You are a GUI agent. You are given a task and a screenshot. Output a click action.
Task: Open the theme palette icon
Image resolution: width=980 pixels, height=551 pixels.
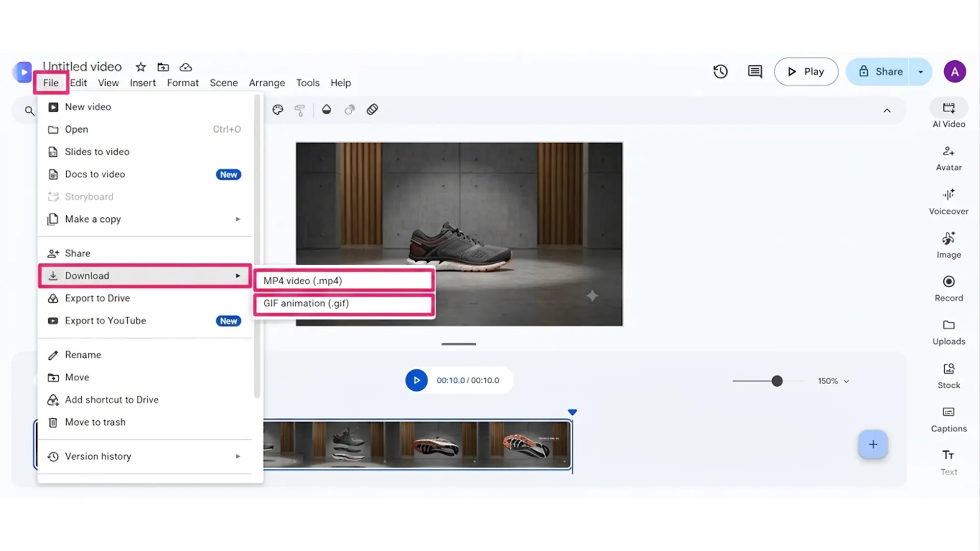(278, 110)
